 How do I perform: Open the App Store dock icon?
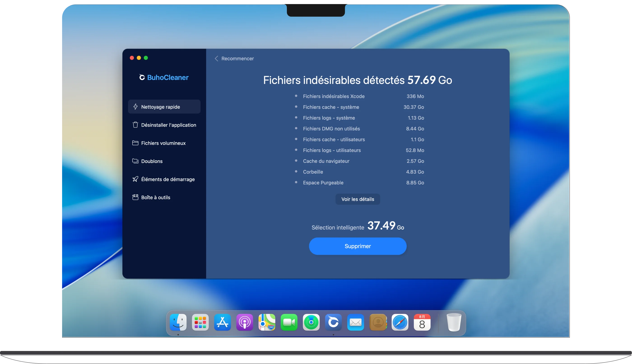point(222,323)
